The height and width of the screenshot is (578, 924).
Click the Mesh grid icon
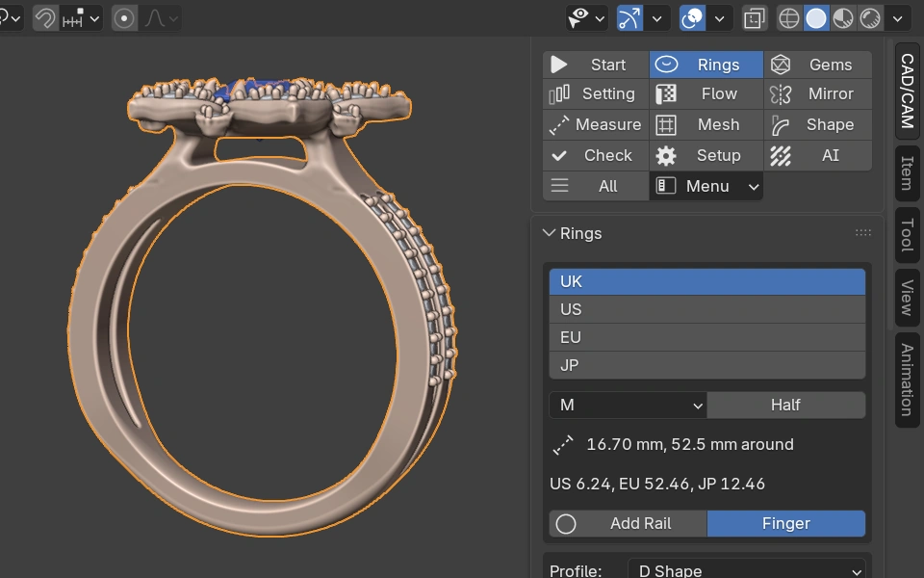pyautogui.click(x=666, y=125)
